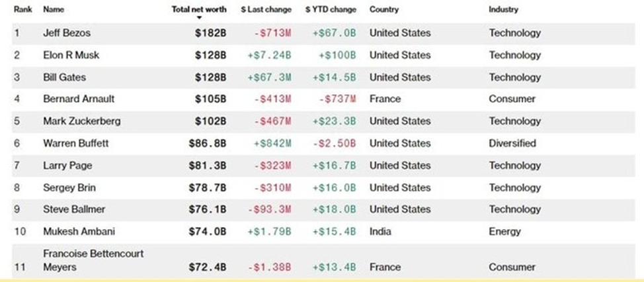Open Elon R Musk's profile
Screen dimensions: 644x282
point(71,55)
